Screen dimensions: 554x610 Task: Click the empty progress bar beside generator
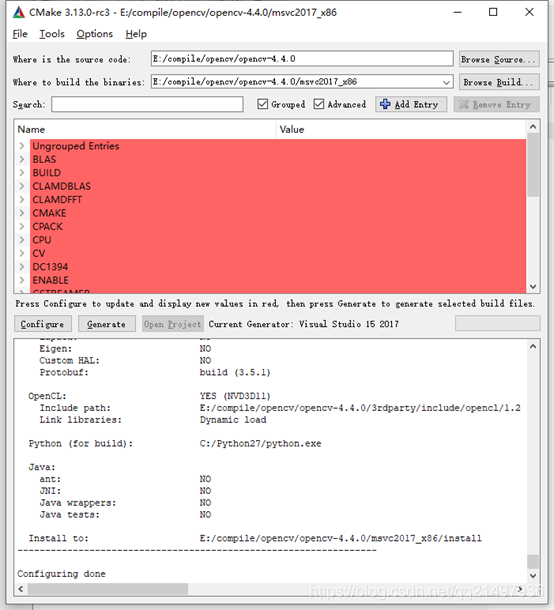click(x=498, y=323)
